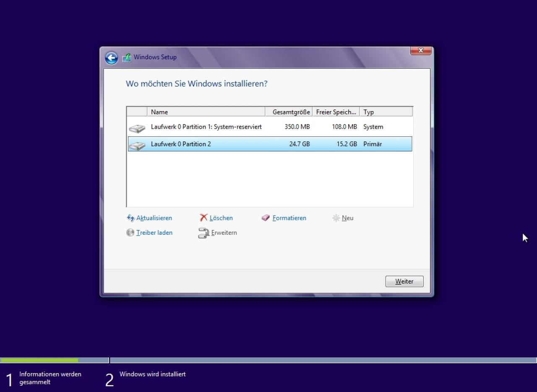Sort by the Gesamtgröße column header
Viewport: 537px width, 392px height.
[289, 112]
